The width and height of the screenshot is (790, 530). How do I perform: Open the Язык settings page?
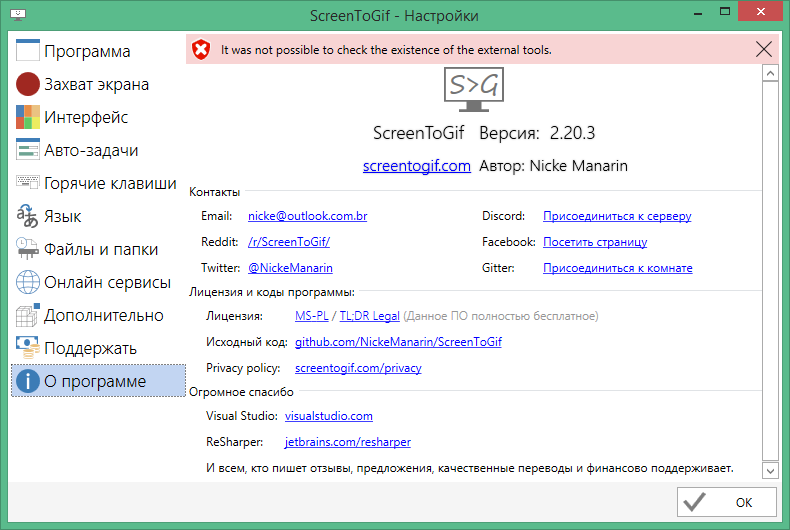(x=98, y=216)
